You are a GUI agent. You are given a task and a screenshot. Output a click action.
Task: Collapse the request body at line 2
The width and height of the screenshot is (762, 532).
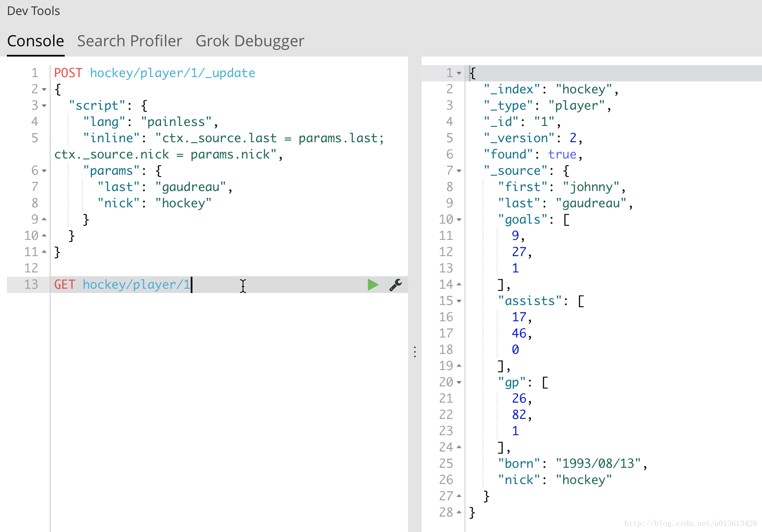[44, 90]
